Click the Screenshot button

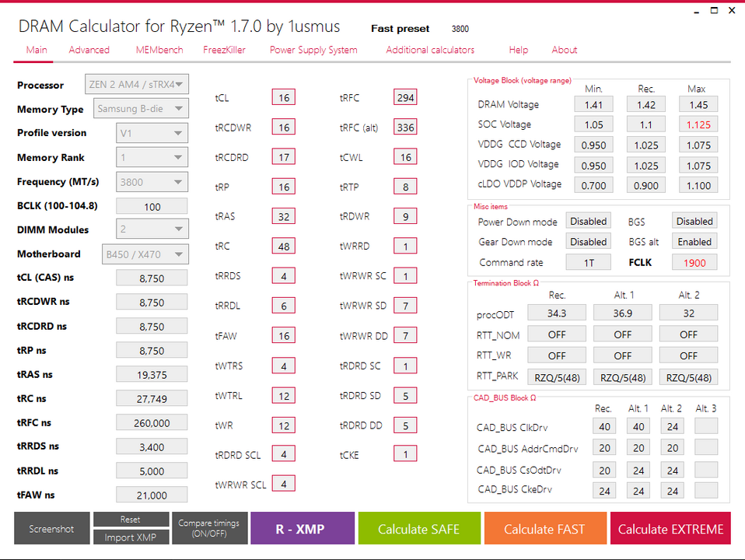(52, 529)
